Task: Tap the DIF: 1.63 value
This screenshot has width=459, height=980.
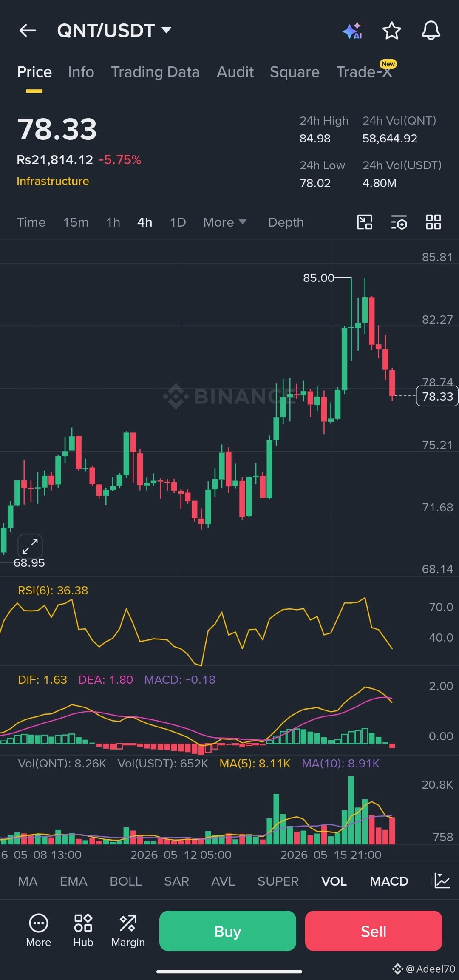Action: (x=42, y=679)
